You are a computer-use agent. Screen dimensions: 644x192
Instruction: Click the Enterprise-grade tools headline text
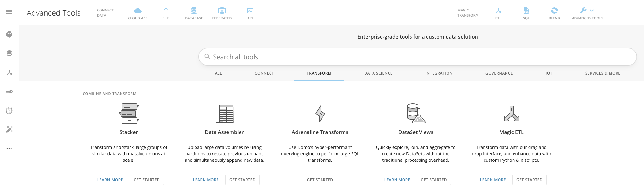pyautogui.click(x=418, y=37)
